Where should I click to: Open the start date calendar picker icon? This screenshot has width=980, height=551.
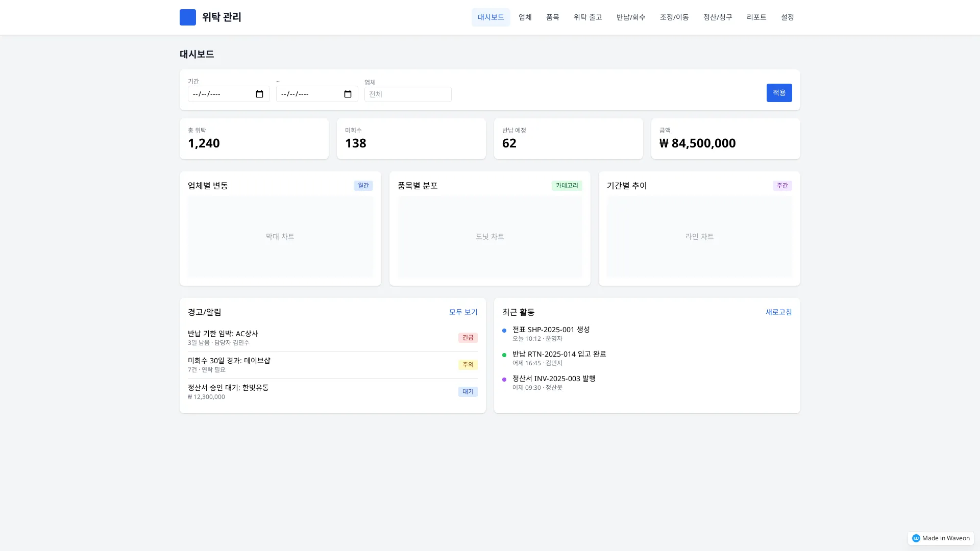coord(259,94)
